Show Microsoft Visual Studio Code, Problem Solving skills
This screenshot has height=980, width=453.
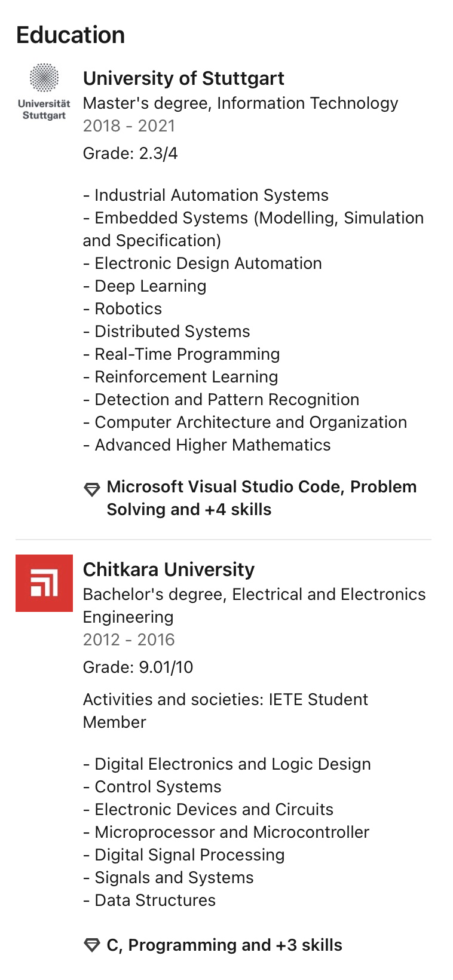pyautogui.click(x=261, y=498)
